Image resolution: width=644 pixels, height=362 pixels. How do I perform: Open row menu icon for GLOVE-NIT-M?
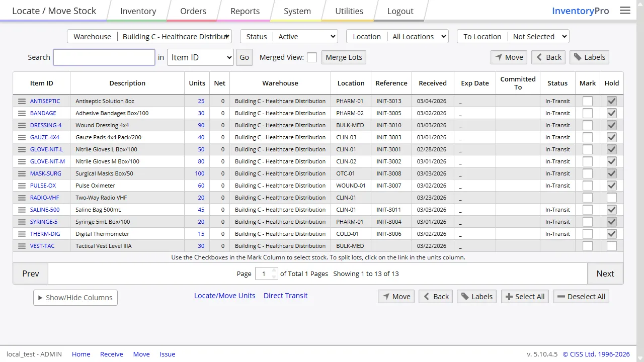coord(22,161)
